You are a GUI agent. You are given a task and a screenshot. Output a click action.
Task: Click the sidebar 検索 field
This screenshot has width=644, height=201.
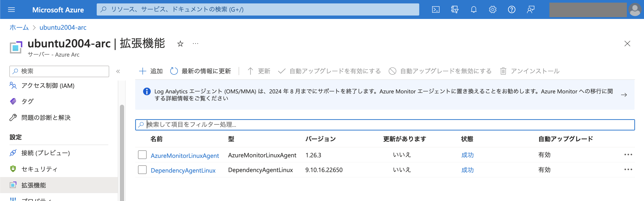pyautogui.click(x=59, y=71)
